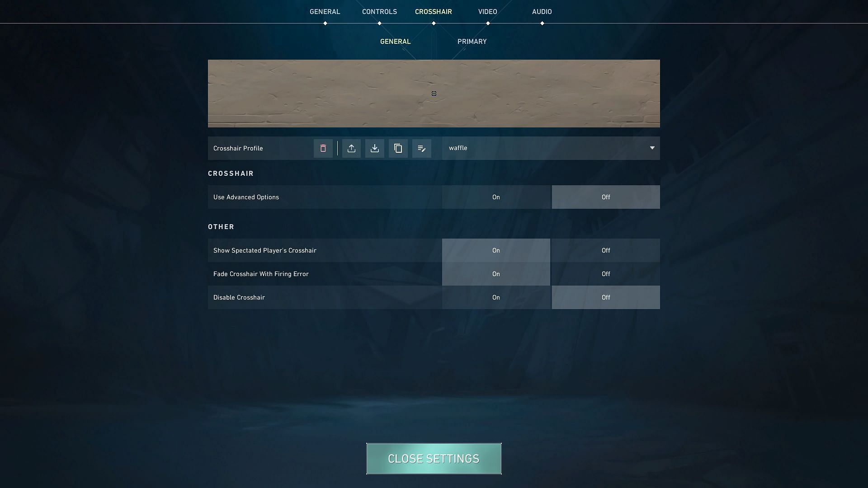Open CONTROLS settings tab

click(379, 11)
